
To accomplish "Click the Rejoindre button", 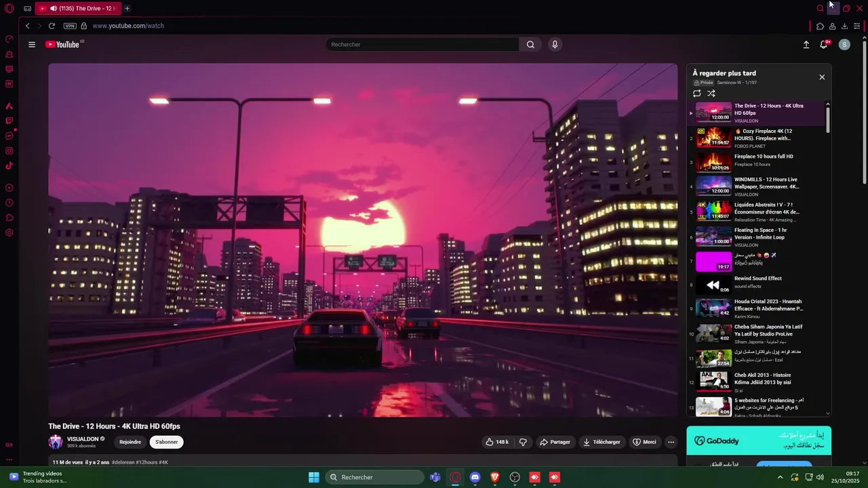I will tap(130, 442).
